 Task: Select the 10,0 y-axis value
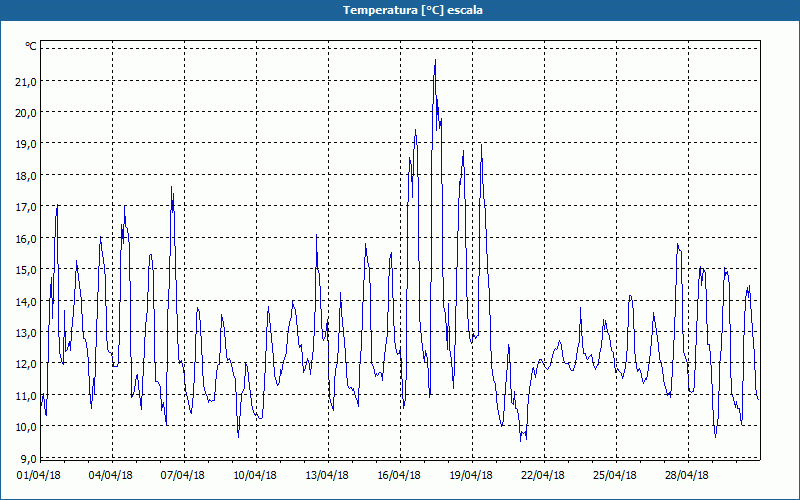[x=26, y=427]
